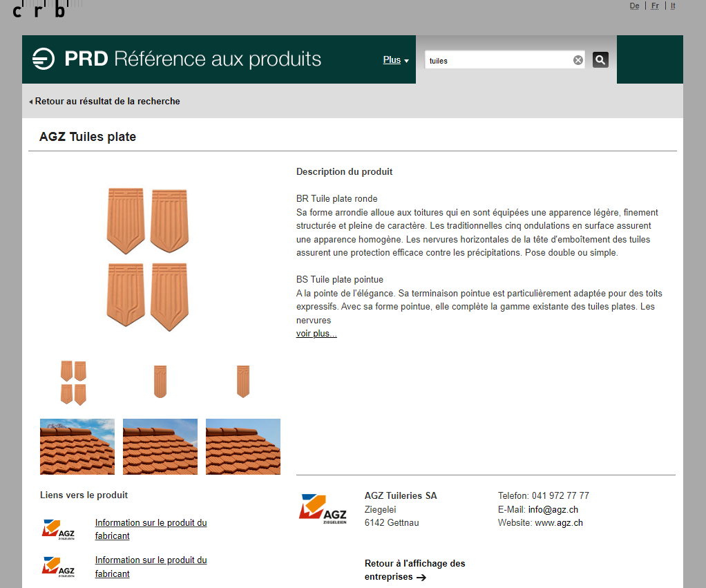Click PRD Référence aux produits title
The height and width of the screenshot is (588, 706).
click(193, 59)
